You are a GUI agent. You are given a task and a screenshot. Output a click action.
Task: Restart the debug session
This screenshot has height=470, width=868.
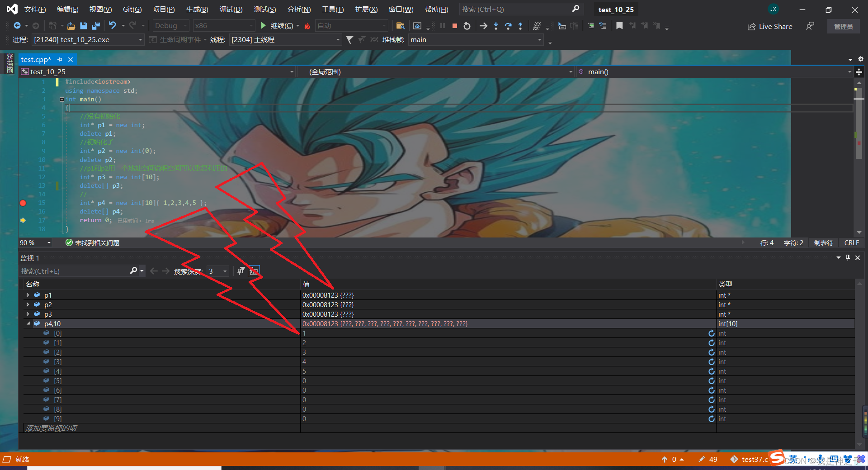pyautogui.click(x=467, y=26)
